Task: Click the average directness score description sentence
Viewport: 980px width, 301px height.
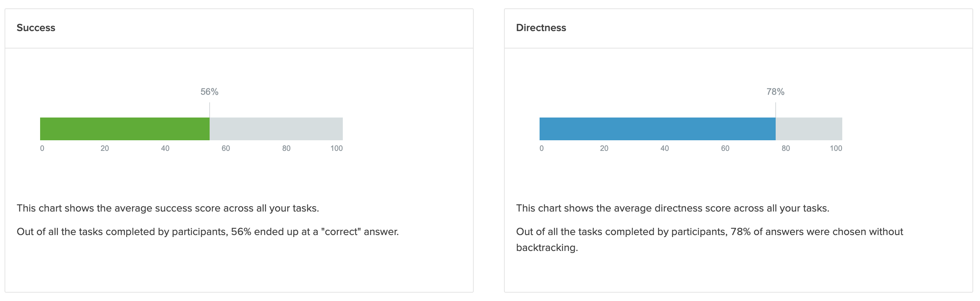Action: tap(672, 208)
